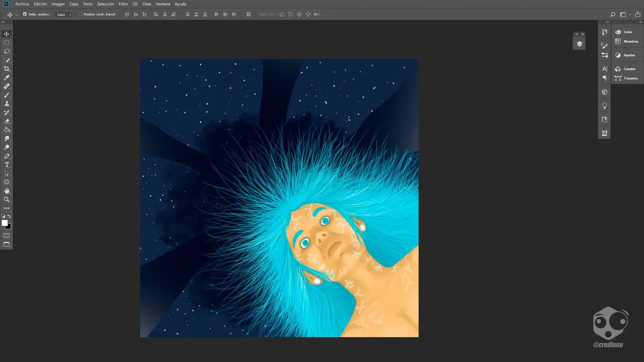Select the Eraser tool
This screenshot has width=644, height=362.
[x=7, y=121]
